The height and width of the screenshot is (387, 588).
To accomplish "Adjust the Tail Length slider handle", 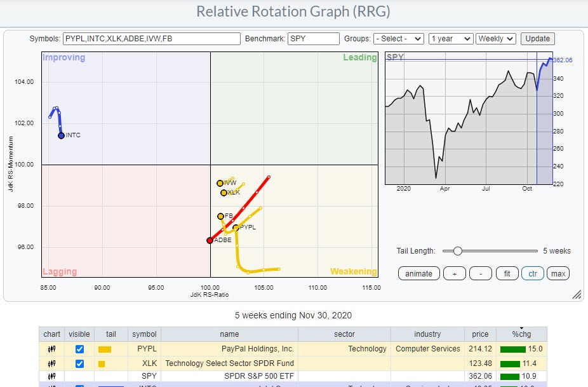I will [x=457, y=251].
